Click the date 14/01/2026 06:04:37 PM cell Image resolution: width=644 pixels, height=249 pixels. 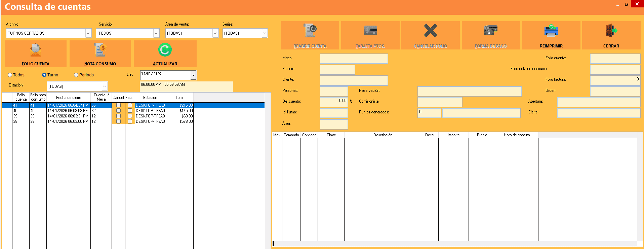click(x=68, y=105)
